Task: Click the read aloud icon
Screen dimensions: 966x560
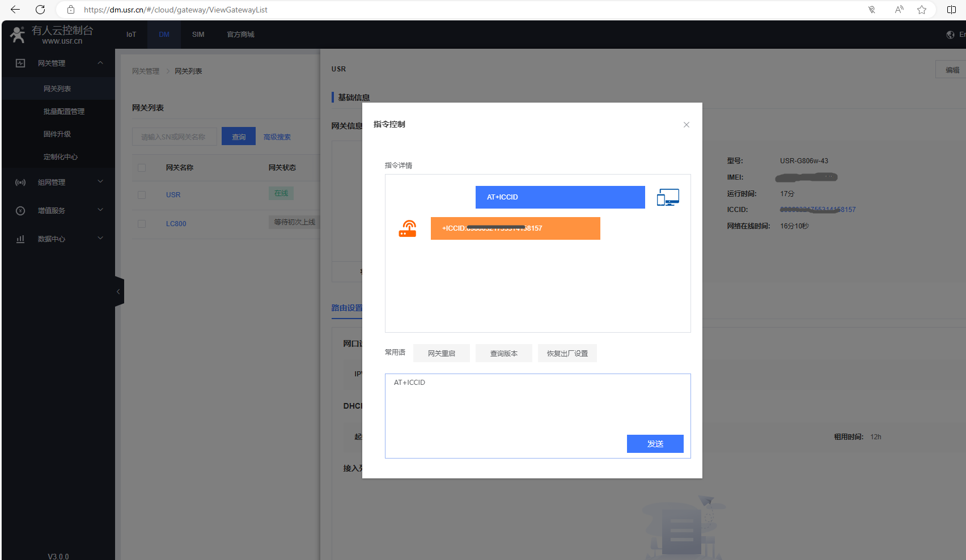Action: (x=899, y=10)
